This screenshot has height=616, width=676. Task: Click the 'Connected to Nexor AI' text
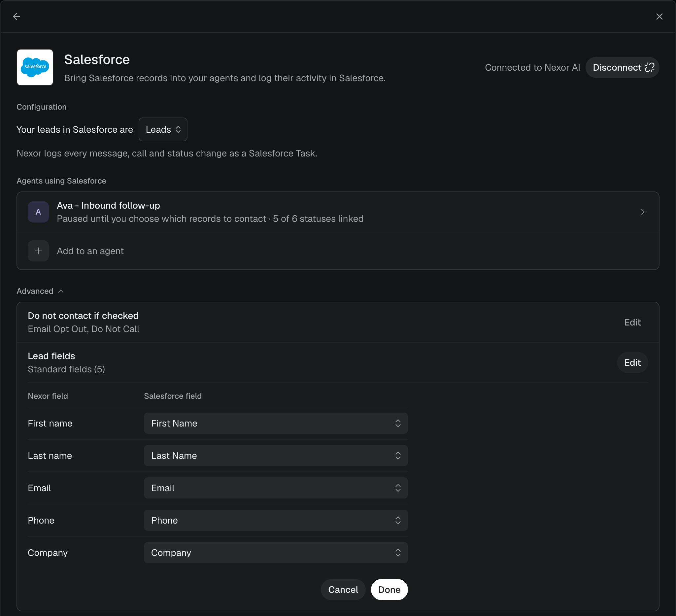pyautogui.click(x=532, y=67)
